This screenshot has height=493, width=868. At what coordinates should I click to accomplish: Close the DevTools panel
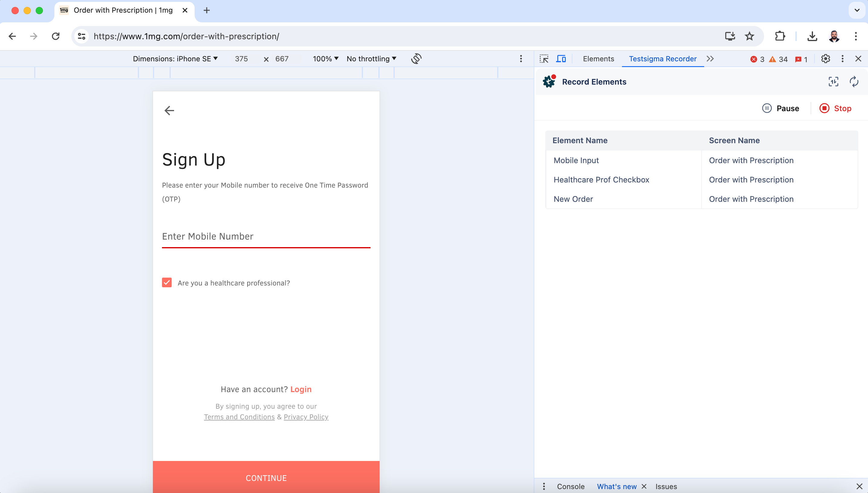click(x=858, y=59)
